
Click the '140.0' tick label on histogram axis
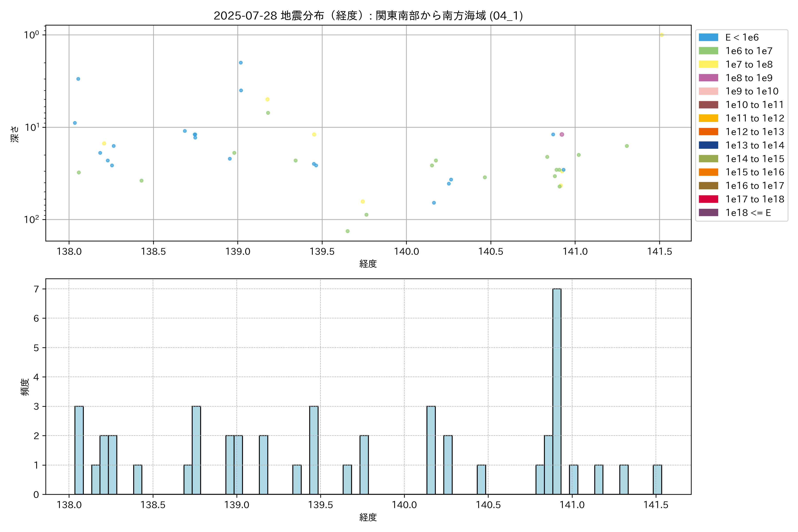(x=404, y=505)
